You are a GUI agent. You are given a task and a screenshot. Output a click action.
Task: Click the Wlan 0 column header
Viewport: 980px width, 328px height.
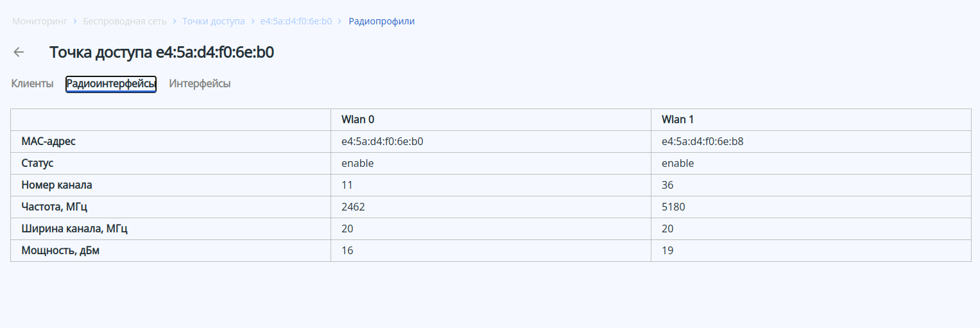point(357,119)
